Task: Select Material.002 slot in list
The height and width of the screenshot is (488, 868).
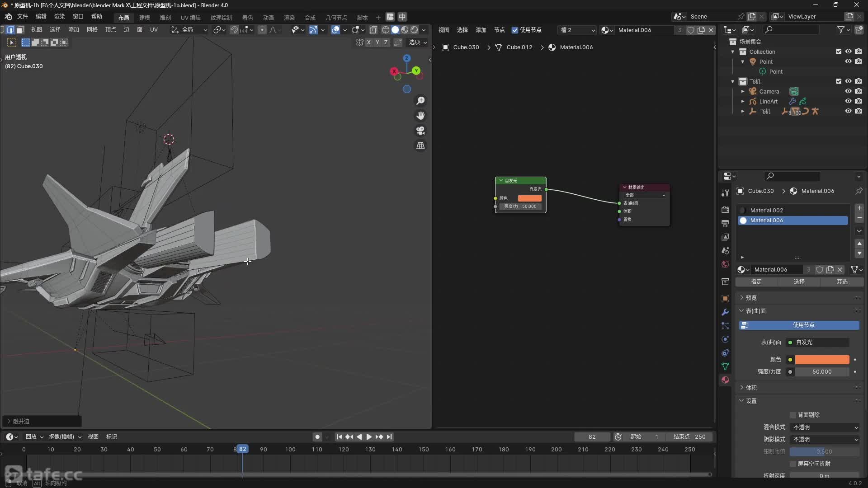Action: tap(793, 211)
